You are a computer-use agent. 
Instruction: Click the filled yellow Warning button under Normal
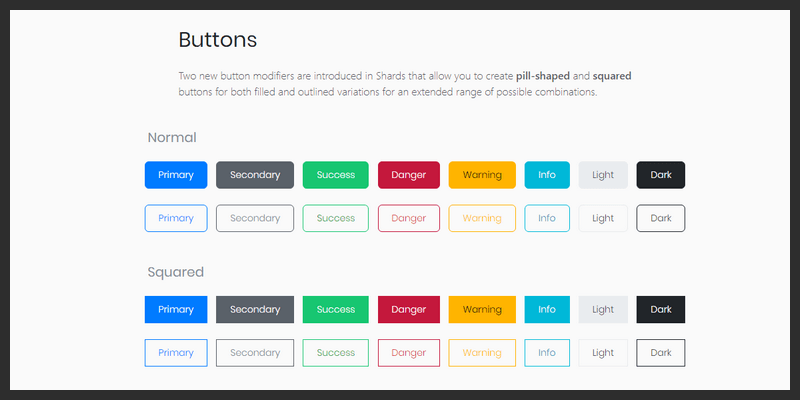(x=482, y=175)
